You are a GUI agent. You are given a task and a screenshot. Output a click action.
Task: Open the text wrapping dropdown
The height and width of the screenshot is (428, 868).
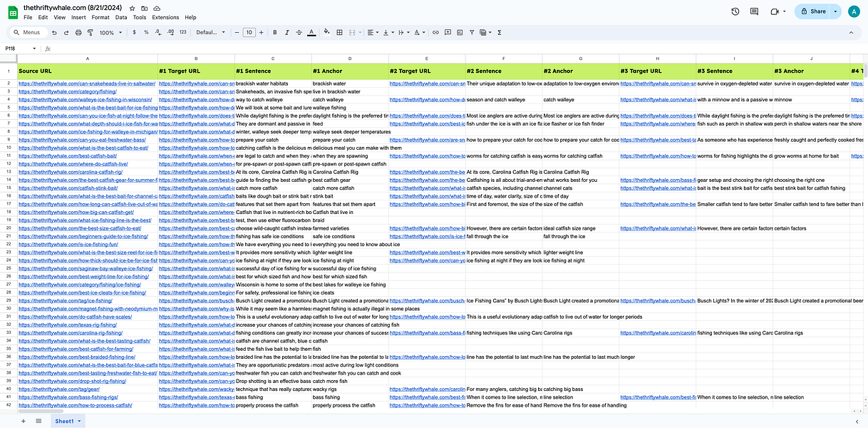coord(403,32)
